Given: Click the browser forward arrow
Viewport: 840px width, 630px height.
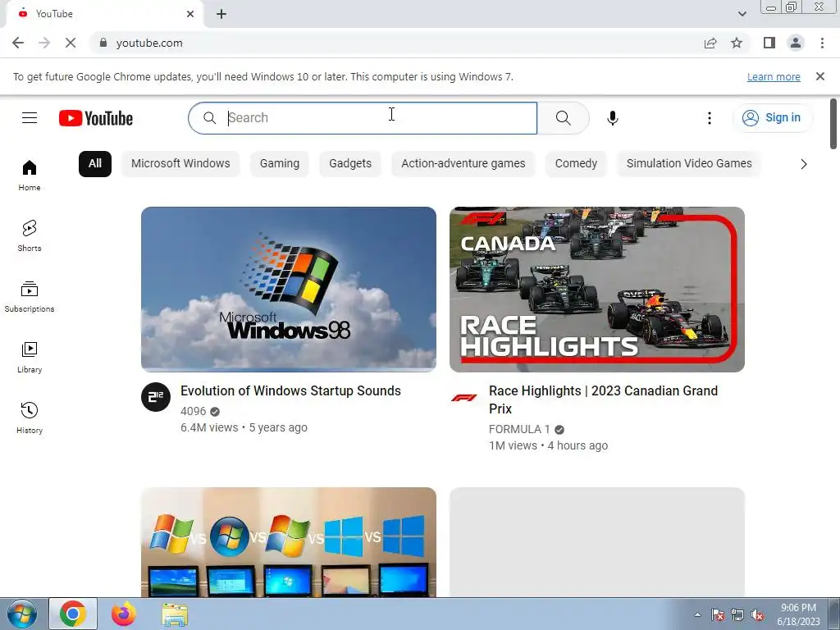Looking at the screenshot, I should [x=44, y=43].
